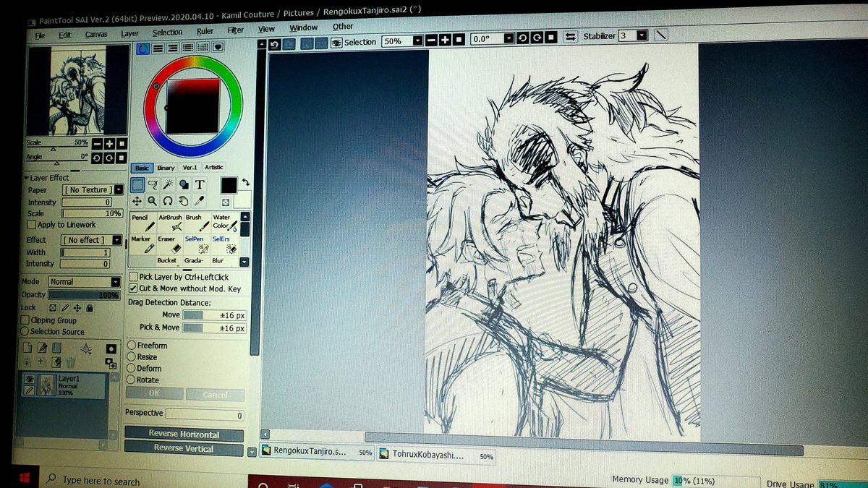This screenshot has width=868, height=488.
Task: Click the Perspective value field
Action: pos(205,415)
